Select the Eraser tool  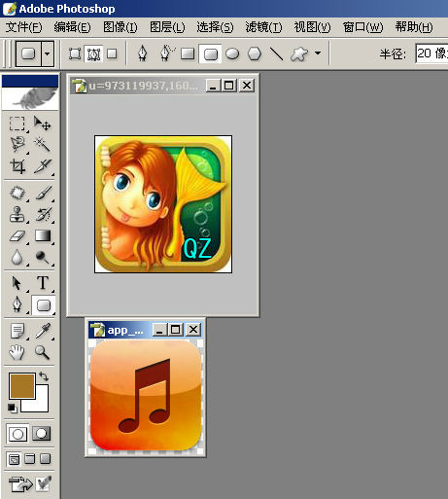(x=17, y=236)
